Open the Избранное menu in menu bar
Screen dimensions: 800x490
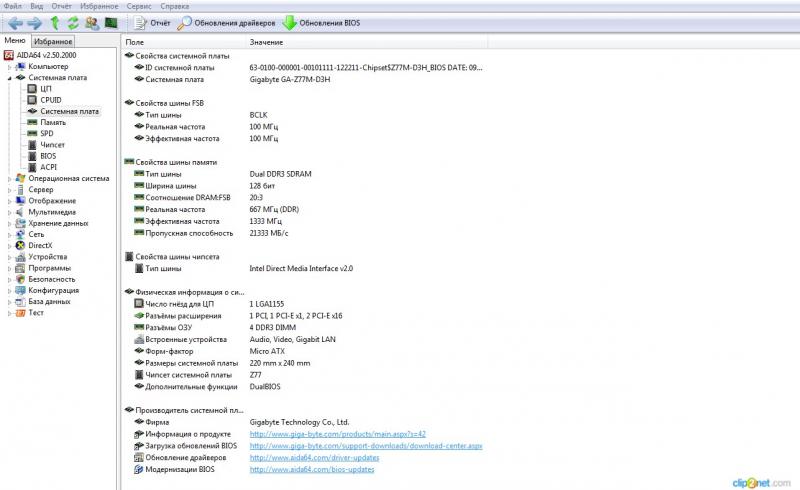click(x=99, y=6)
